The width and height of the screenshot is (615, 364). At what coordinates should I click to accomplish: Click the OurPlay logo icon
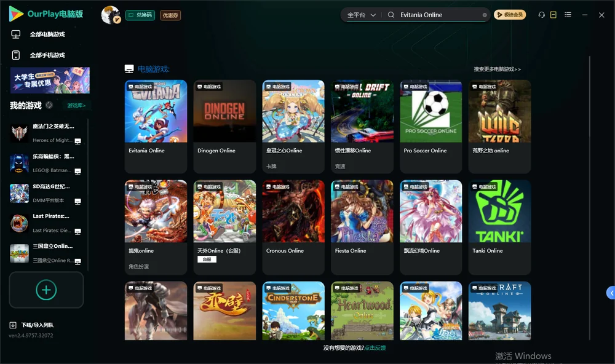click(x=16, y=14)
